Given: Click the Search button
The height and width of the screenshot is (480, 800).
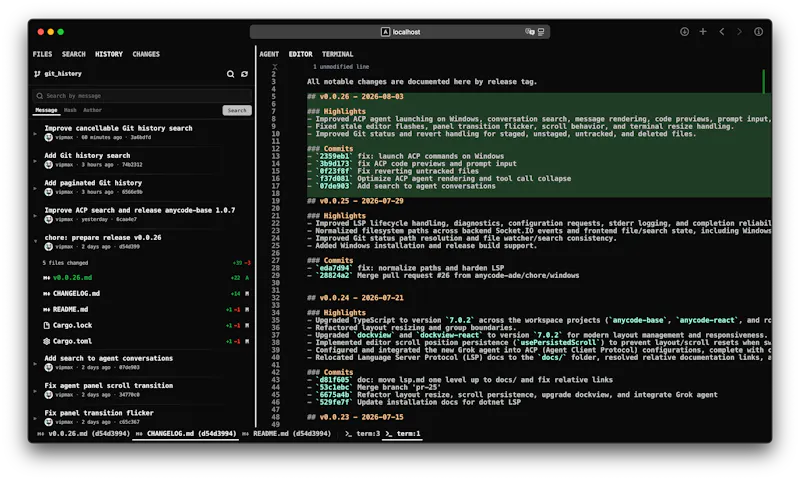Looking at the screenshot, I should click(237, 110).
